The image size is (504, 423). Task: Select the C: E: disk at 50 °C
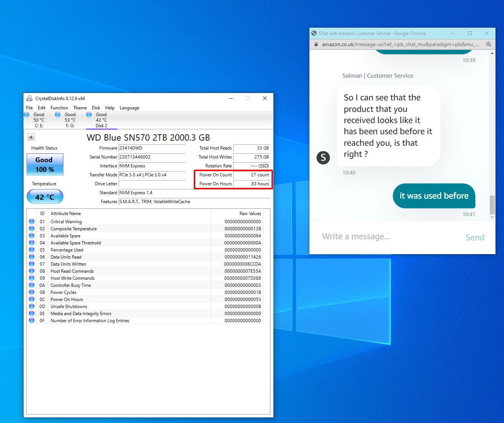point(39,120)
